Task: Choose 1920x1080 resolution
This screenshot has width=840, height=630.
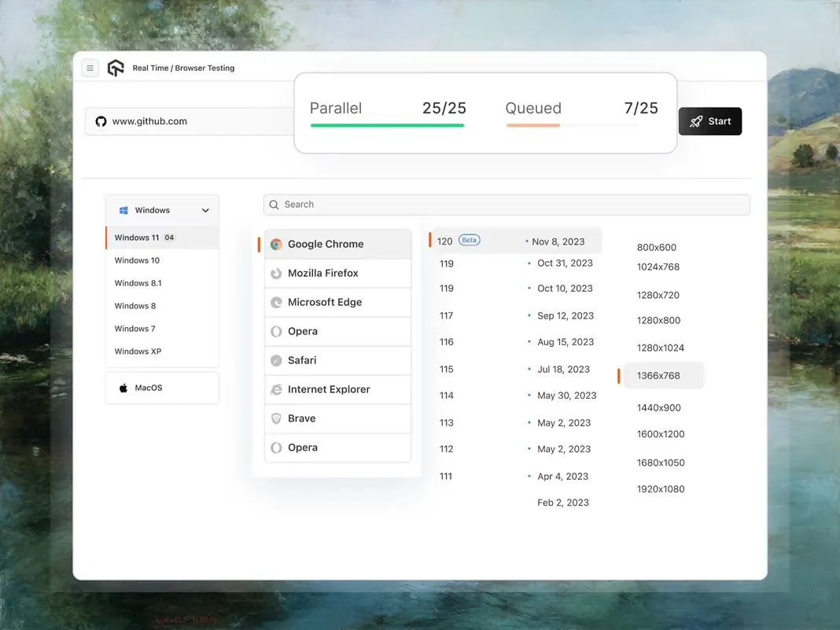Action: pyautogui.click(x=661, y=489)
